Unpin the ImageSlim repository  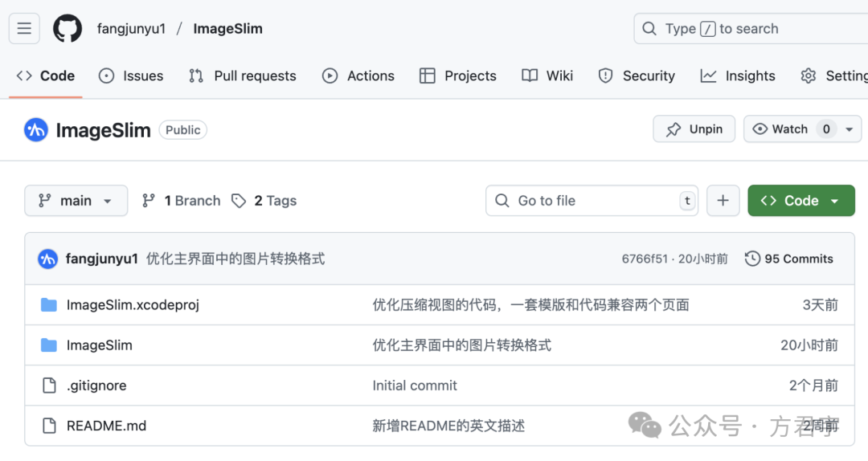[694, 129]
